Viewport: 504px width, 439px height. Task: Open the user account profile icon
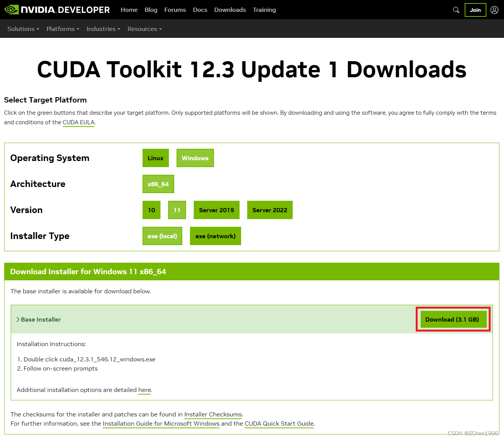tap(494, 10)
